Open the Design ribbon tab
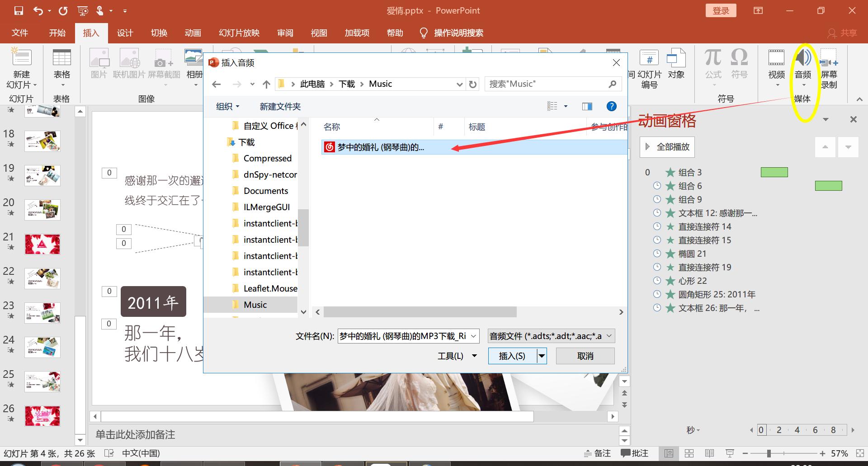The image size is (868, 466). (x=125, y=33)
